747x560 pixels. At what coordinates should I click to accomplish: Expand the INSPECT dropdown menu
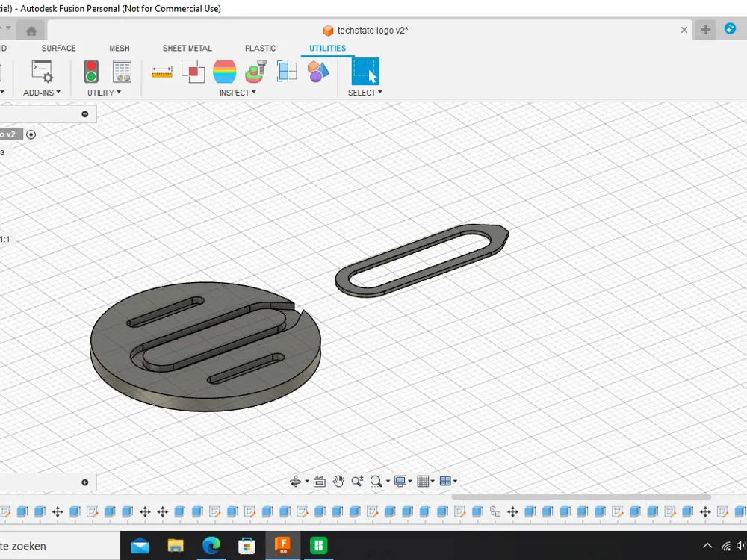click(x=238, y=93)
